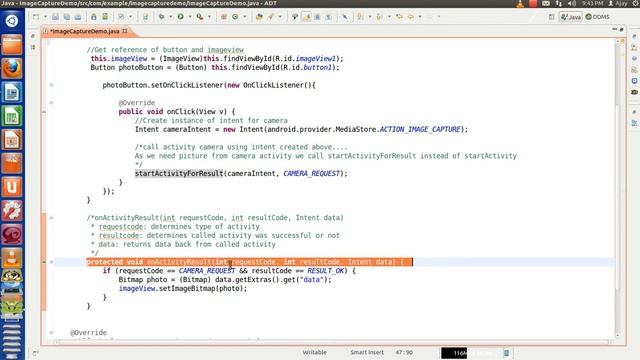Viewport: 640px width, 360px height.
Task: Open the Ubuntu Dash home button
Action: [x=12, y=21]
